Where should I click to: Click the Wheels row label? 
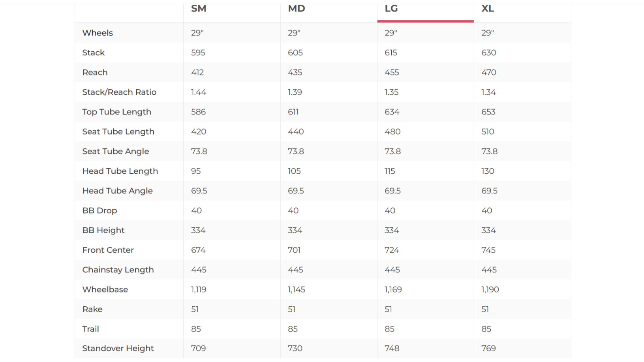click(98, 33)
